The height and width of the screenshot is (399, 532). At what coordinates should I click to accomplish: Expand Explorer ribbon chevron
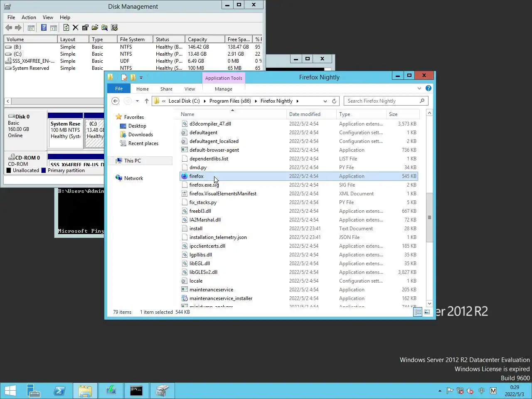[419, 89]
